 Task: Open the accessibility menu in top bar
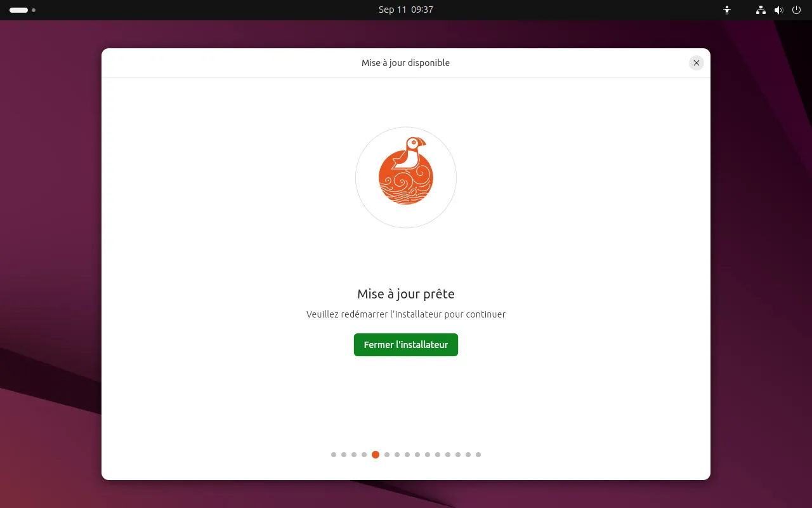[x=727, y=10]
